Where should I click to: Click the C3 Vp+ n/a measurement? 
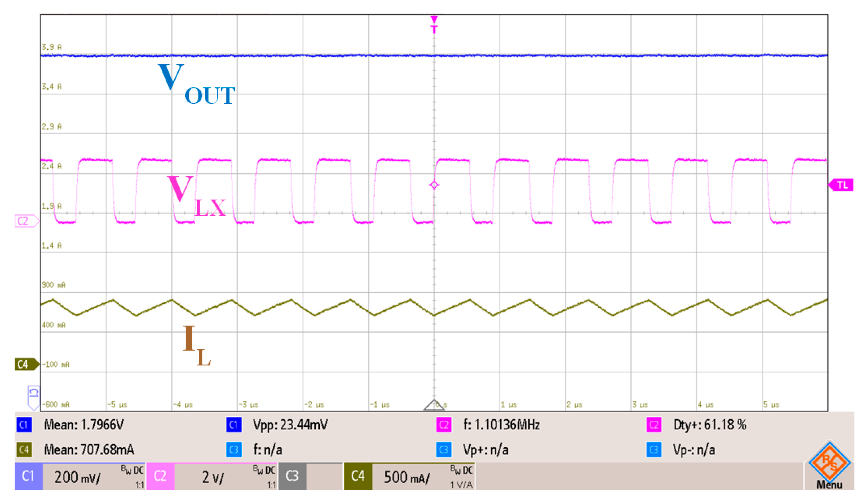(485, 450)
